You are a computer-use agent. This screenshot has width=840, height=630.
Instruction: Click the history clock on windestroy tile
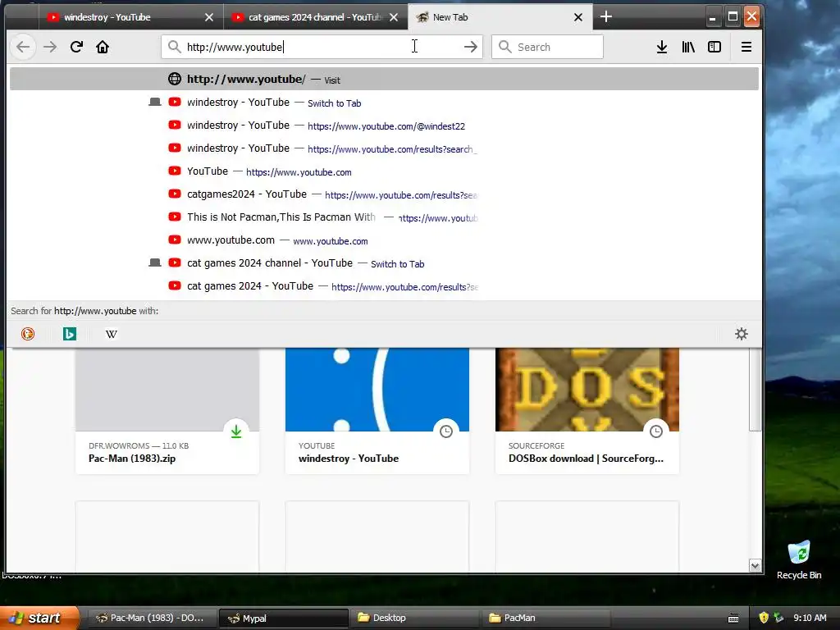coord(446,431)
